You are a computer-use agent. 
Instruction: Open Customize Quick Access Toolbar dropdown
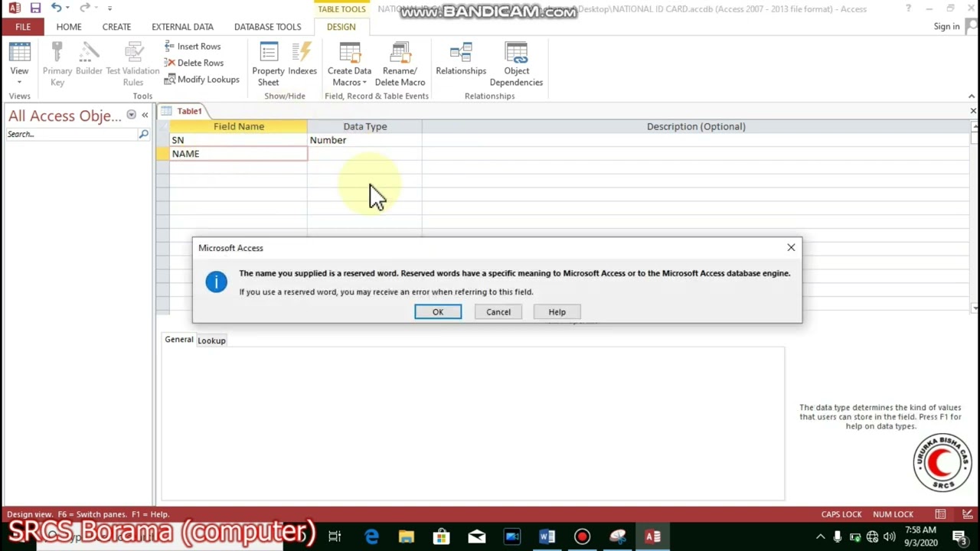tap(109, 8)
